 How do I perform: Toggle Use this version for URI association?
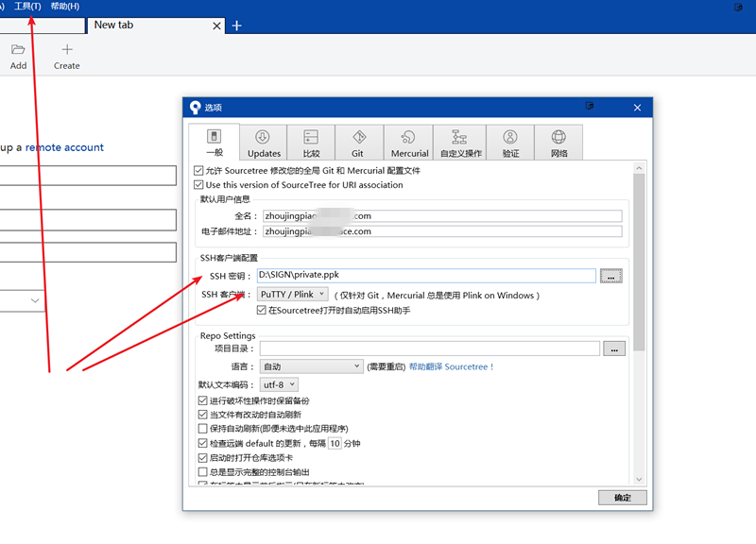point(198,184)
